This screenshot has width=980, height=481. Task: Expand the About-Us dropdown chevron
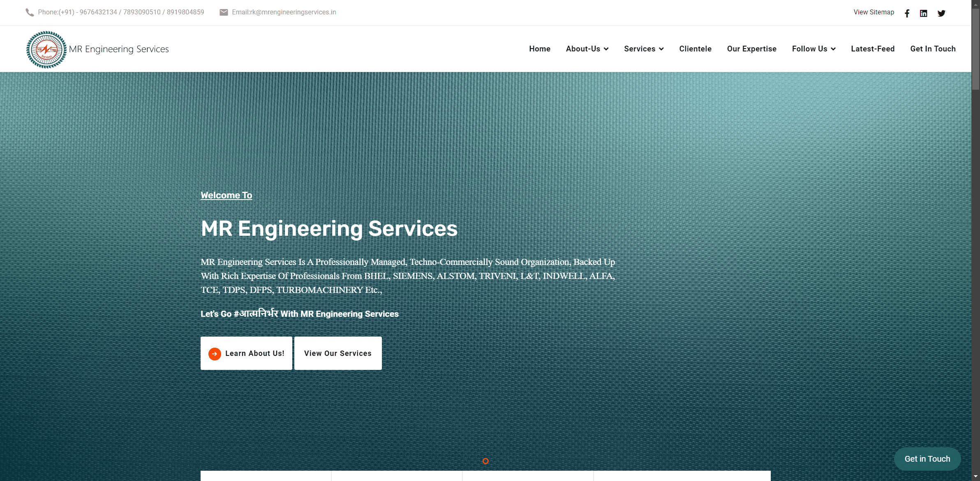point(606,49)
